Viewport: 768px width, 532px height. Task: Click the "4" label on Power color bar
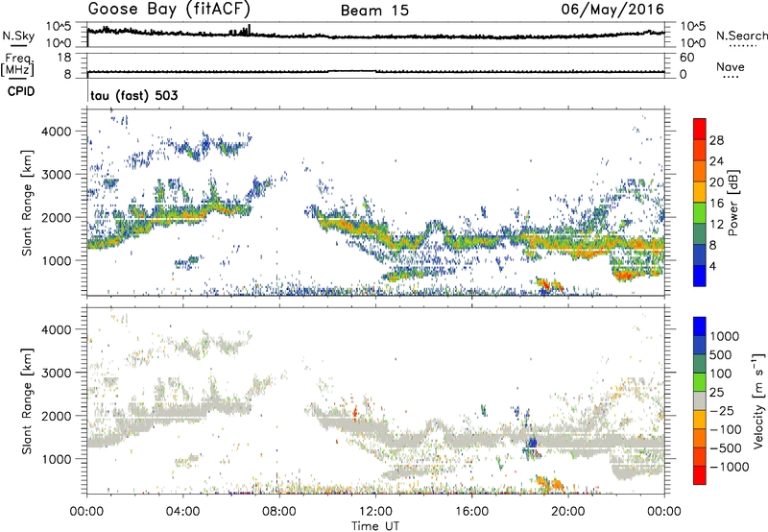tap(712, 266)
